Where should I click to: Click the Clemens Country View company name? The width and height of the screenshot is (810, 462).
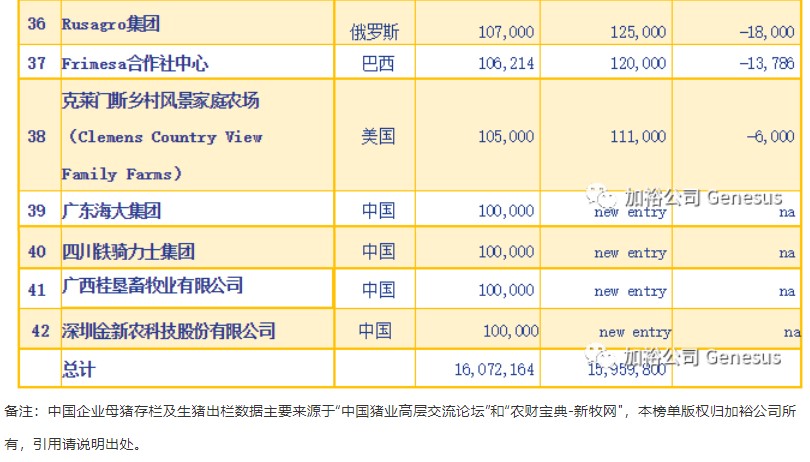tap(162, 137)
